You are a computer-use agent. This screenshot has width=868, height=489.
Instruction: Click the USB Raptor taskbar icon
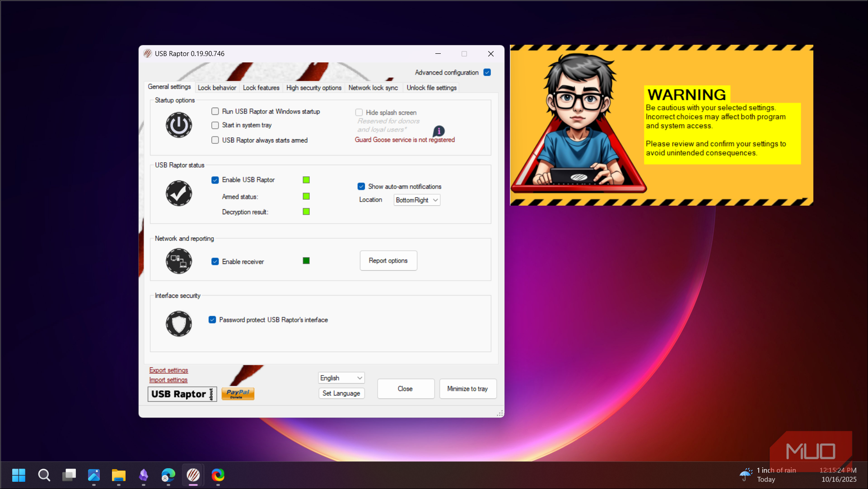193,475
